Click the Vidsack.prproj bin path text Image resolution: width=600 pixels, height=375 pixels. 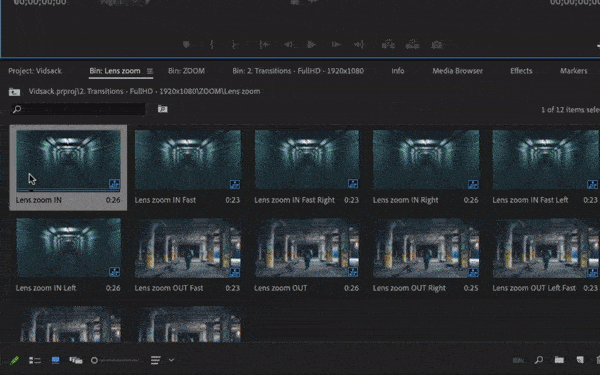[x=144, y=91]
